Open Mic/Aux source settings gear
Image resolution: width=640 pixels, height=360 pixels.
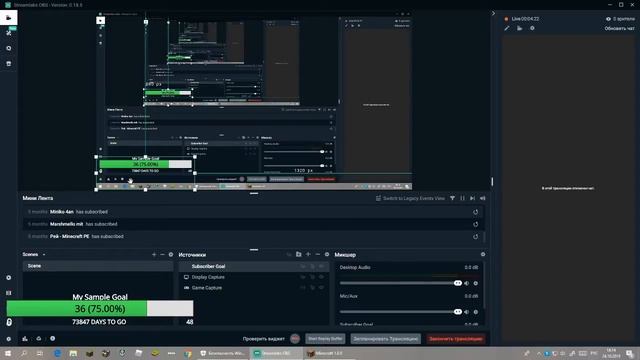point(476,312)
